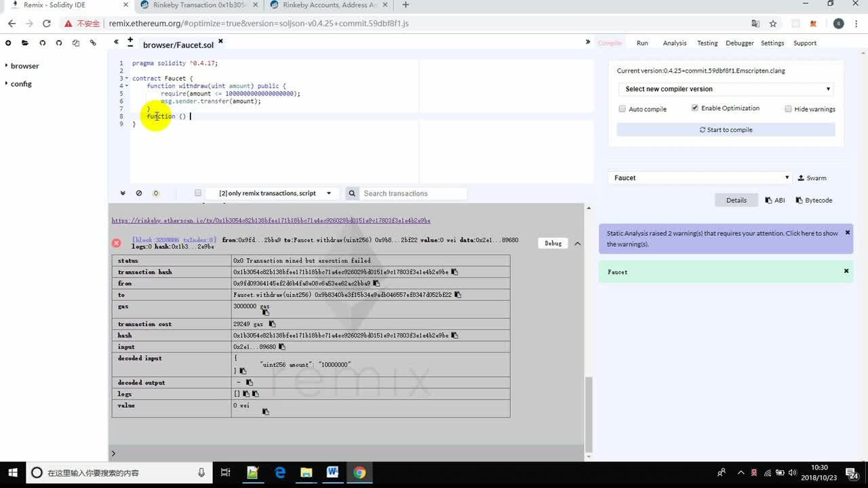
Task: Copy the transaction hash value
Action: coord(454,272)
